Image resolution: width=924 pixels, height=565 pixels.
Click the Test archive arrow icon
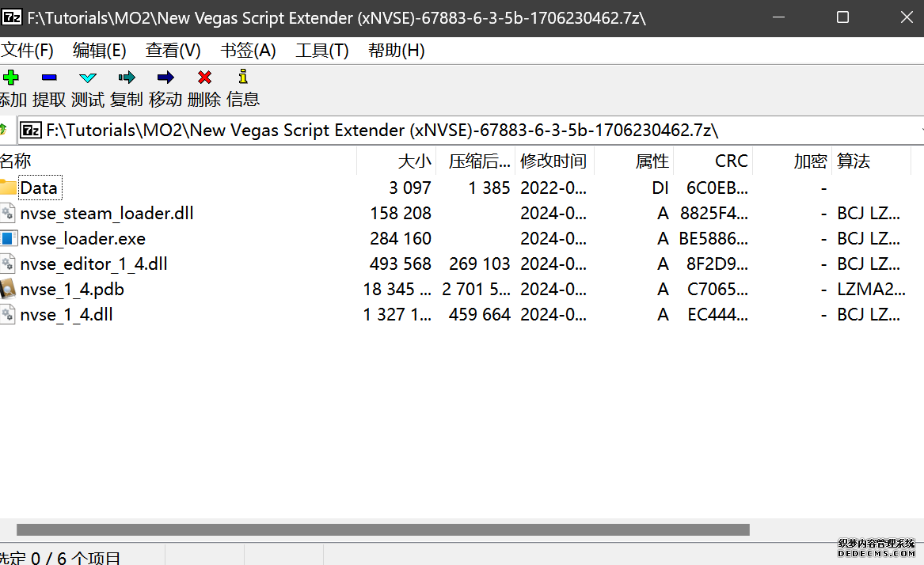point(88,78)
